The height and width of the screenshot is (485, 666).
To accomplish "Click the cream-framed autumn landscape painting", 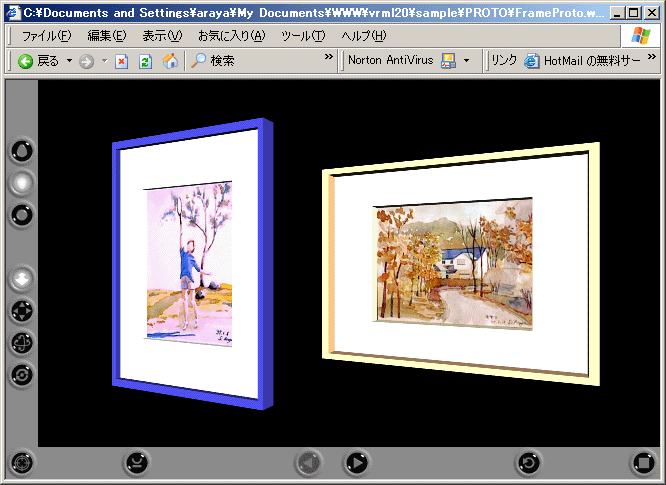I will (461, 264).
